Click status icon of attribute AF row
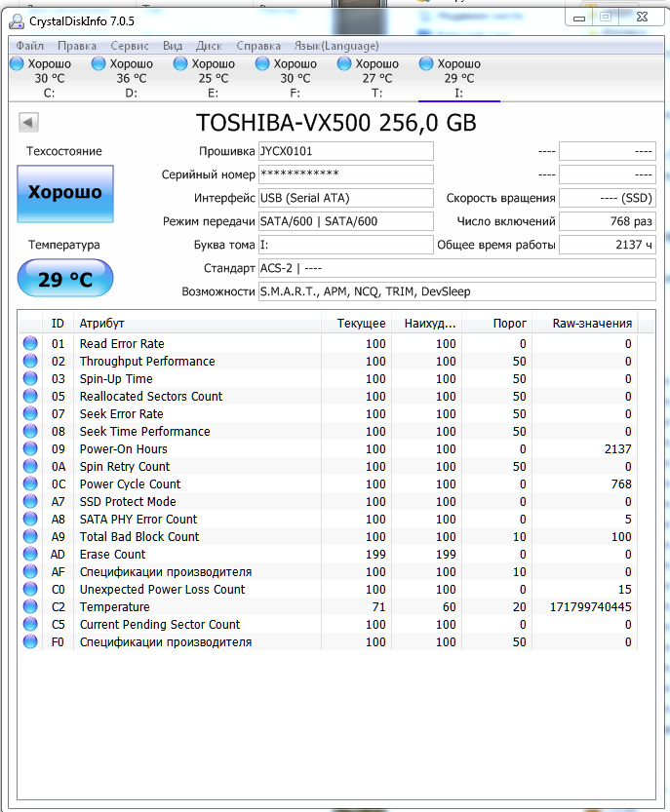 coord(30,571)
